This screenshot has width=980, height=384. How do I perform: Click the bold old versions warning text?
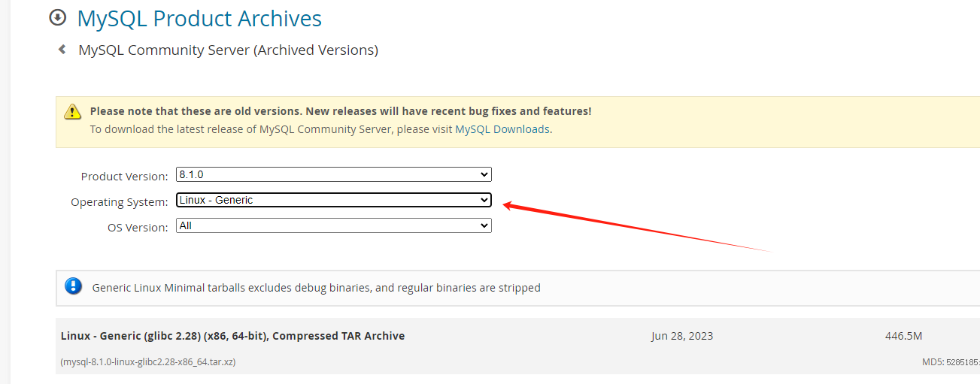(340, 111)
